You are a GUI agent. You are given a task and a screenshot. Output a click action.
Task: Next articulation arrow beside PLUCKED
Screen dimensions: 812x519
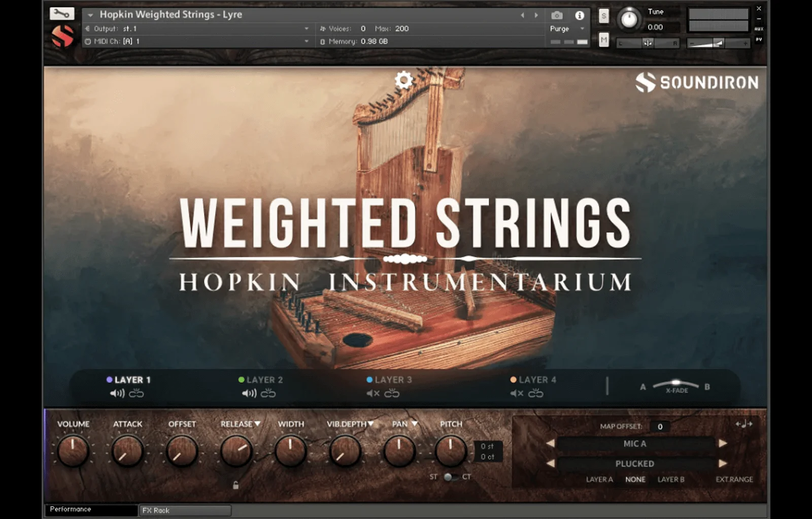pos(723,463)
